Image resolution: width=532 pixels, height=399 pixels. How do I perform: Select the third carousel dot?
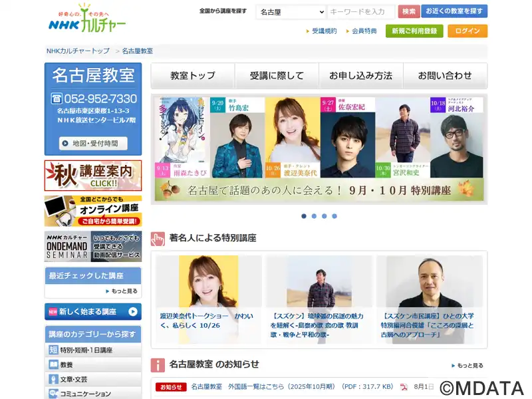pos(325,216)
